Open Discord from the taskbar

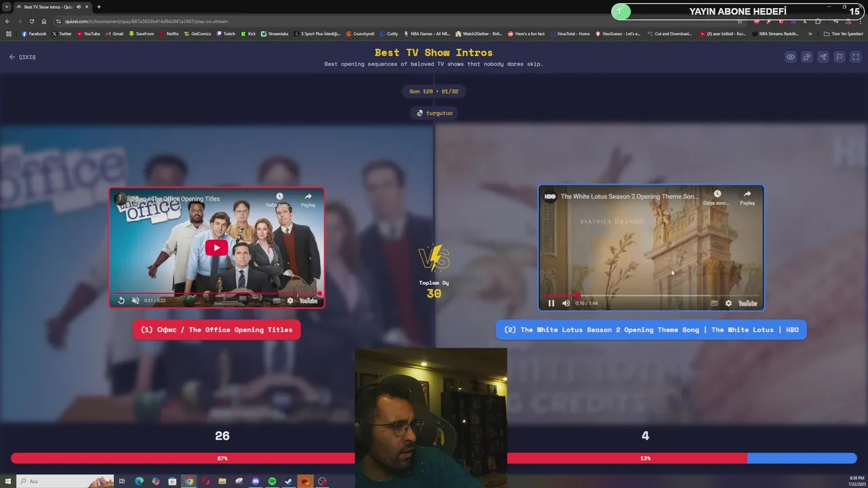pyautogui.click(x=256, y=481)
